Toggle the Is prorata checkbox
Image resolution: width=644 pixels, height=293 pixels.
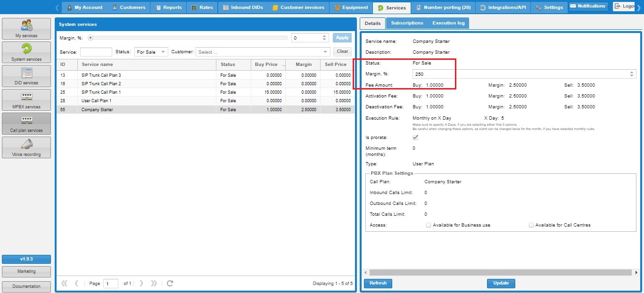pos(415,138)
